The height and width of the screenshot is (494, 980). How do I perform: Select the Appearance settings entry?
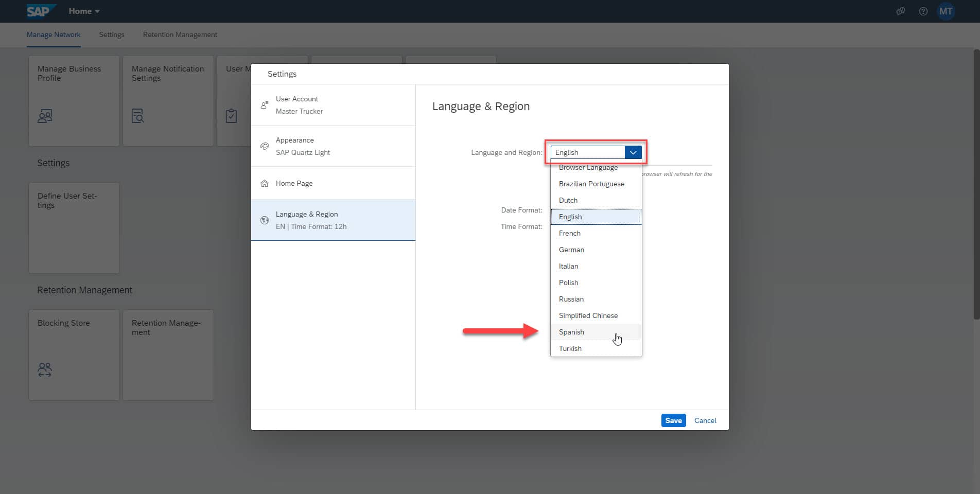(333, 146)
